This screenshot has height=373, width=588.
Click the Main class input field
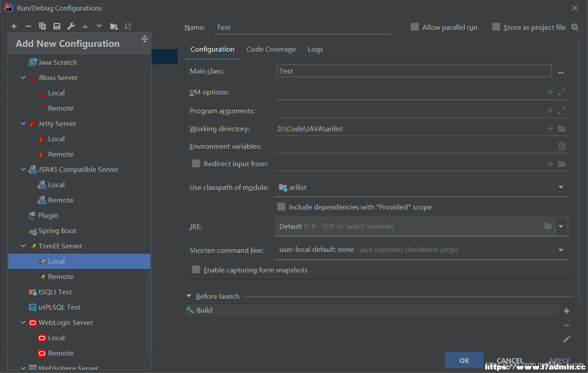pyautogui.click(x=414, y=71)
